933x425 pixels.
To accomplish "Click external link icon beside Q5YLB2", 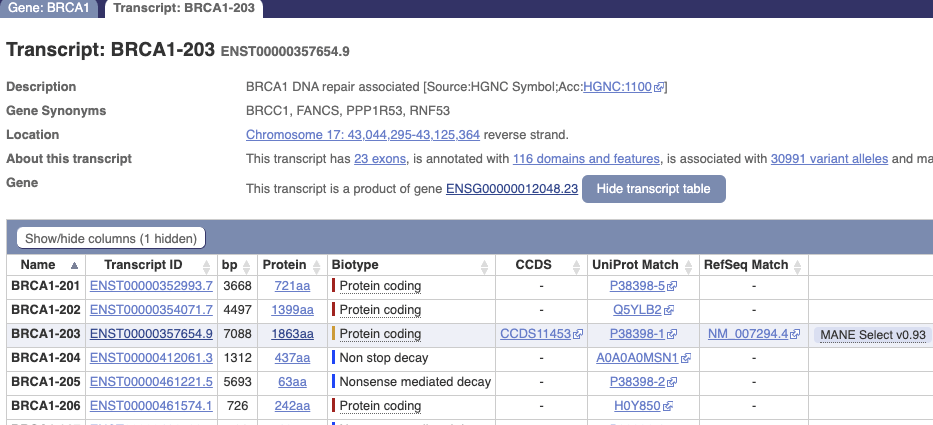I will 669,311.
